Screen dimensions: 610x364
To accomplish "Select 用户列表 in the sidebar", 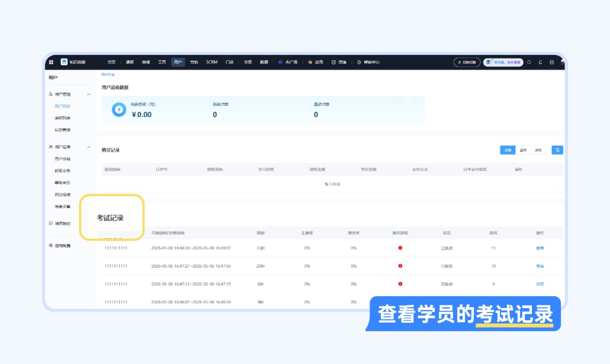I will (x=62, y=106).
